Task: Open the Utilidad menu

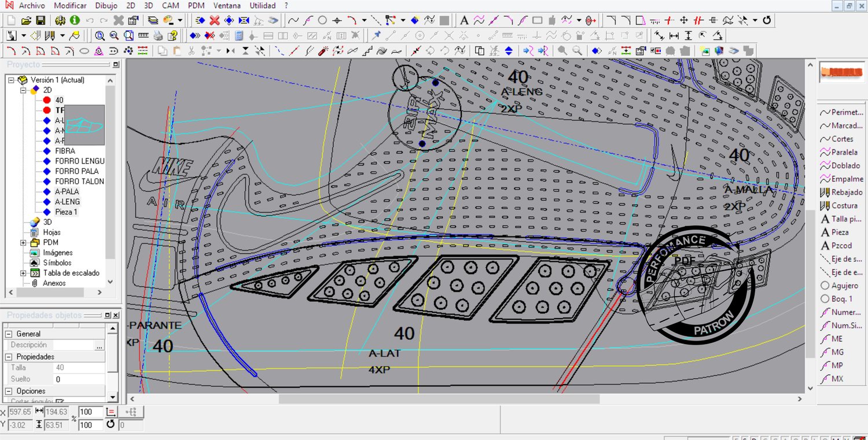Action: 263,6
